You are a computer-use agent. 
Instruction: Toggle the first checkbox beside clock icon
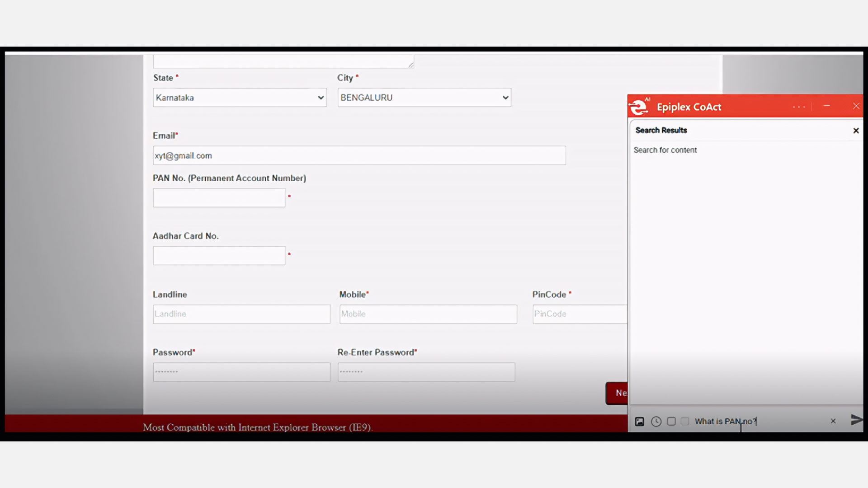click(671, 421)
